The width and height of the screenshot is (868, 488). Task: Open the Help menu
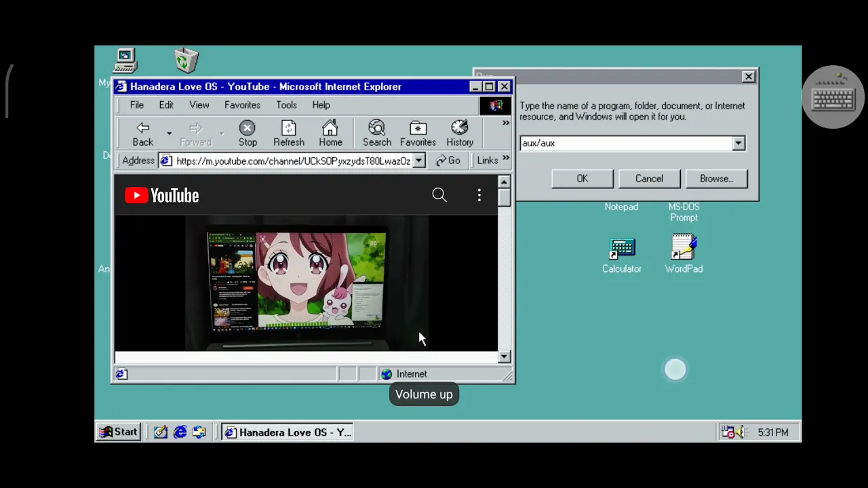pos(321,105)
